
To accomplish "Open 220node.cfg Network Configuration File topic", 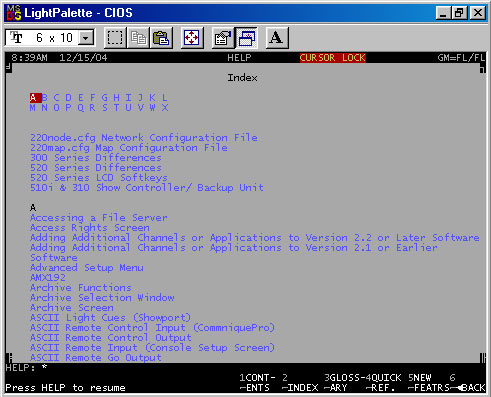I will point(144,138).
